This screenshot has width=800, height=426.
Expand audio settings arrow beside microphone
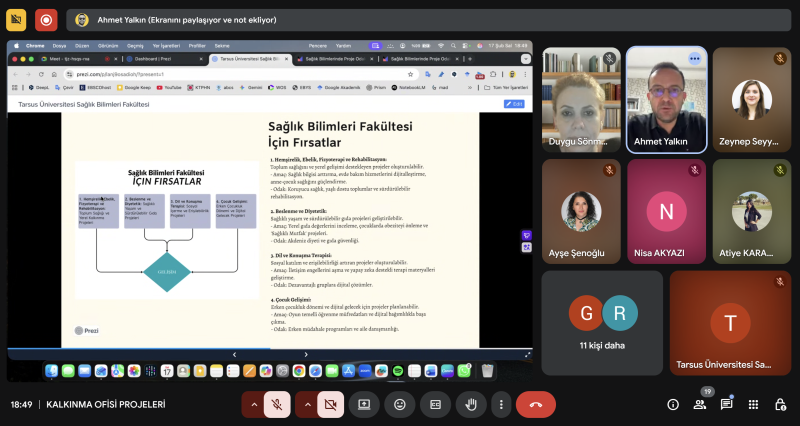coord(253,404)
